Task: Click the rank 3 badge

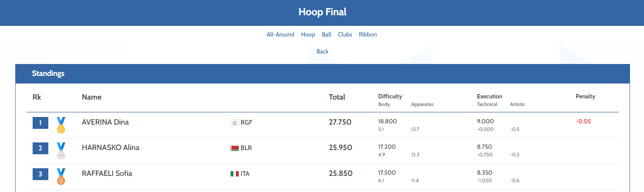Action: (x=40, y=174)
